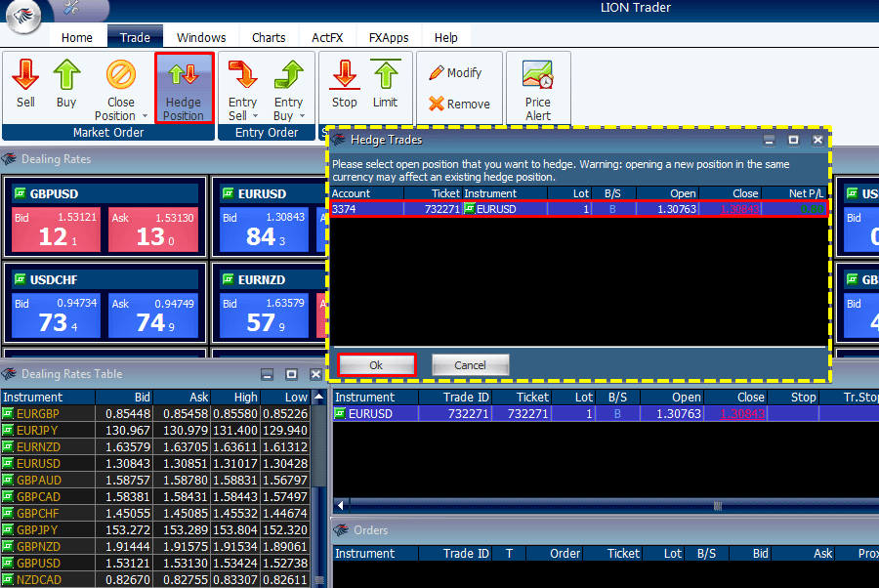Cancel the Hedge Trades dialog
This screenshot has height=588, width=879.
point(470,365)
